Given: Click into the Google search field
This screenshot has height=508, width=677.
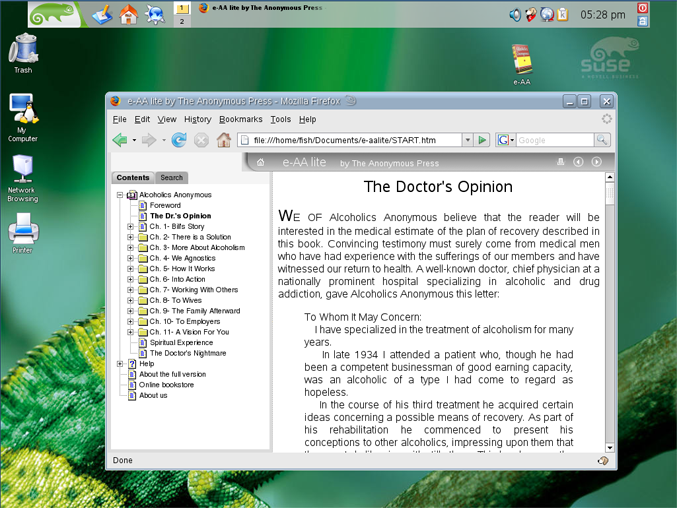Looking at the screenshot, I should (555, 140).
